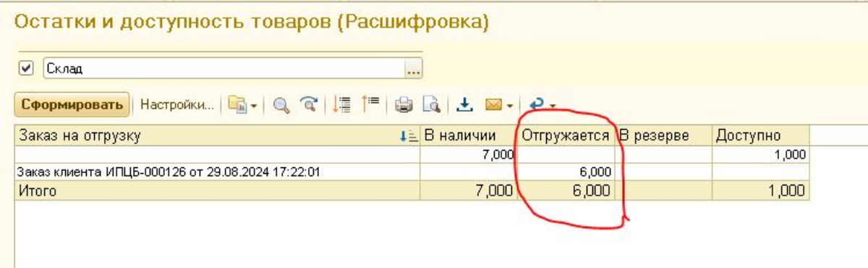Screen dimensions: 868x268
Task: Open print preview icon
Action: coord(432,106)
